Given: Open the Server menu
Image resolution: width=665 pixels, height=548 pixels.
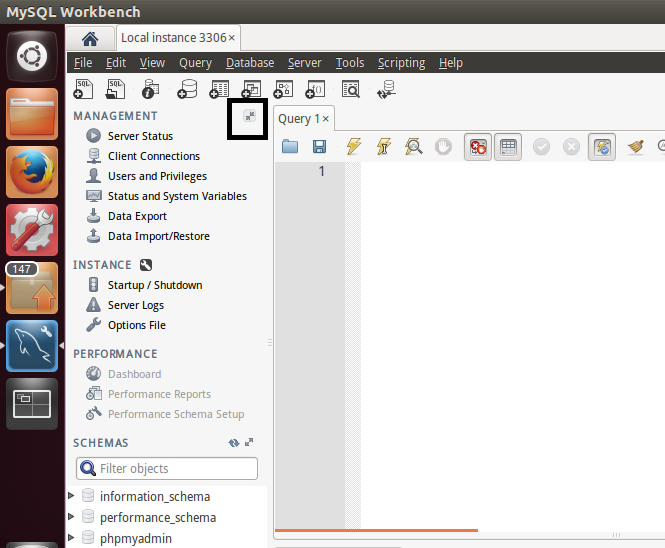Looking at the screenshot, I should click(305, 63).
